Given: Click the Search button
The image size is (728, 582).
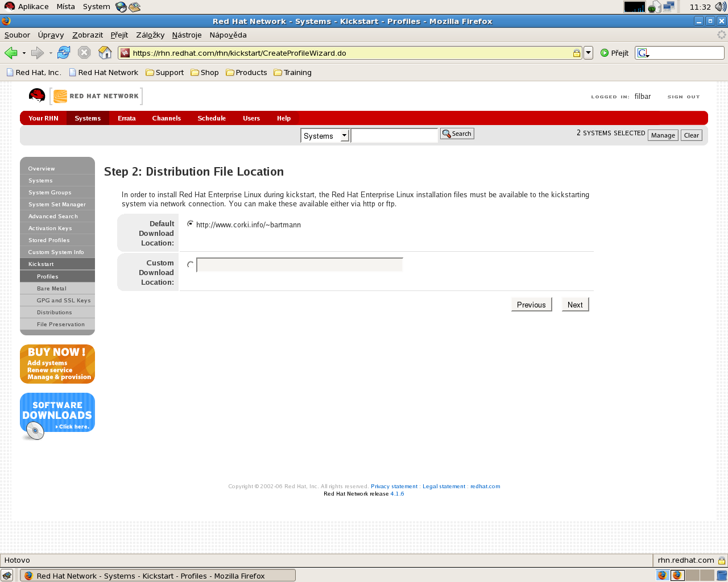Looking at the screenshot, I should (x=457, y=134).
